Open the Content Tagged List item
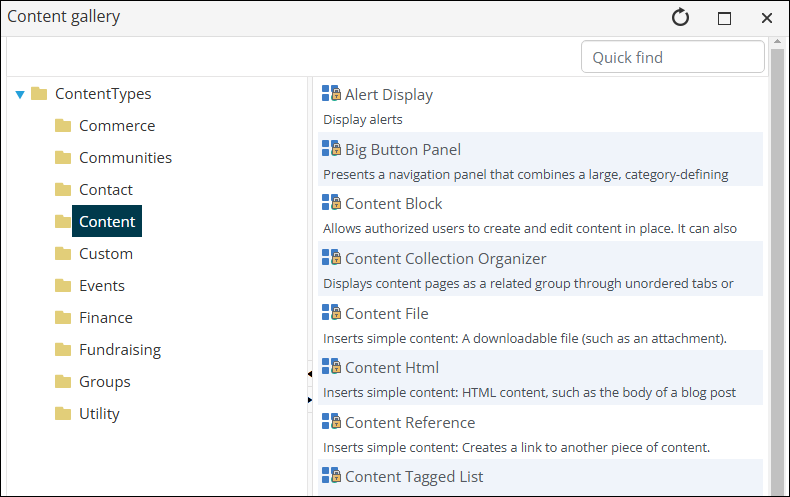790x497 pixels. pos(414,476)
